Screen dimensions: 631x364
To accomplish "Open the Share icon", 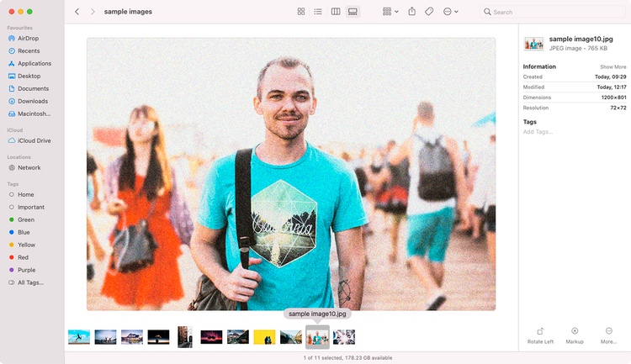I will click(411, 12).
